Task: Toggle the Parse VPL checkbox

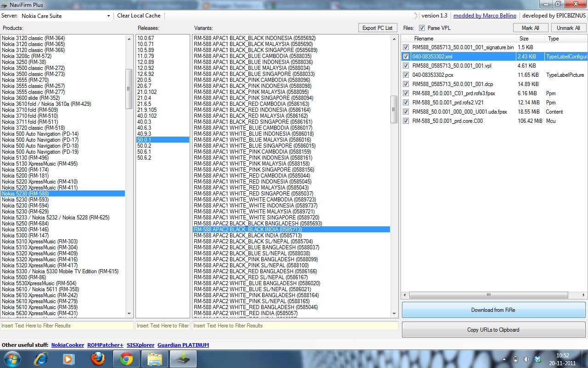Action: pos(422,28)
